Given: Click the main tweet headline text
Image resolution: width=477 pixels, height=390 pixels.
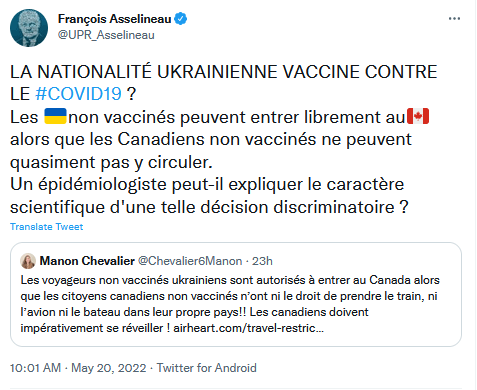Looking at the screenshot, I should pyautogui.click(x=223, y=83).
